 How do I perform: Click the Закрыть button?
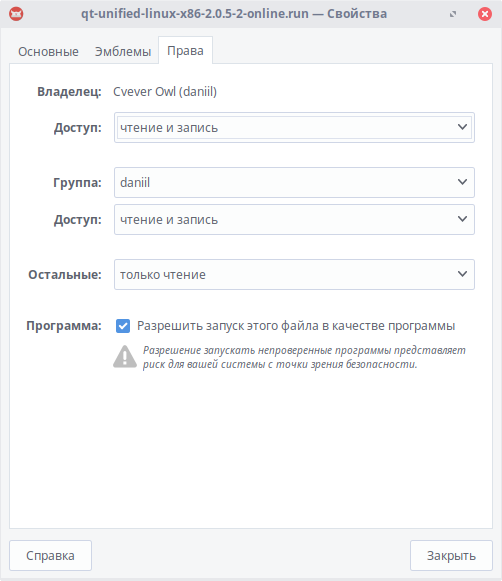point(451,555)
